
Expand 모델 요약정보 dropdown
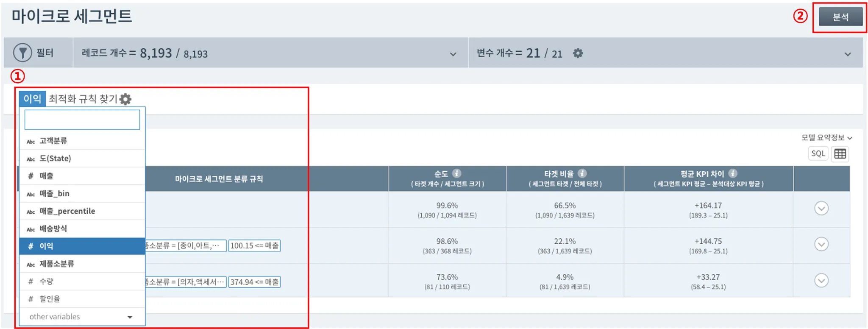tap(826, 138)
